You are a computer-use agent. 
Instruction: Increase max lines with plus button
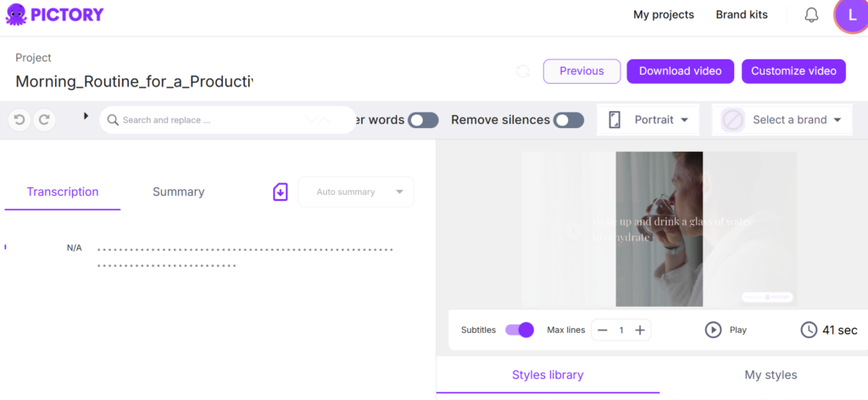coord(640,330)
